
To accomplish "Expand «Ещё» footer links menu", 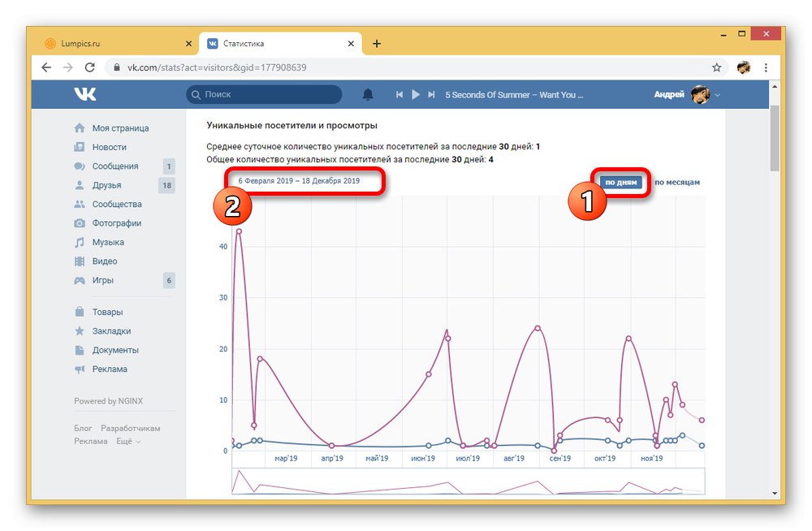I will pos(128,442).
